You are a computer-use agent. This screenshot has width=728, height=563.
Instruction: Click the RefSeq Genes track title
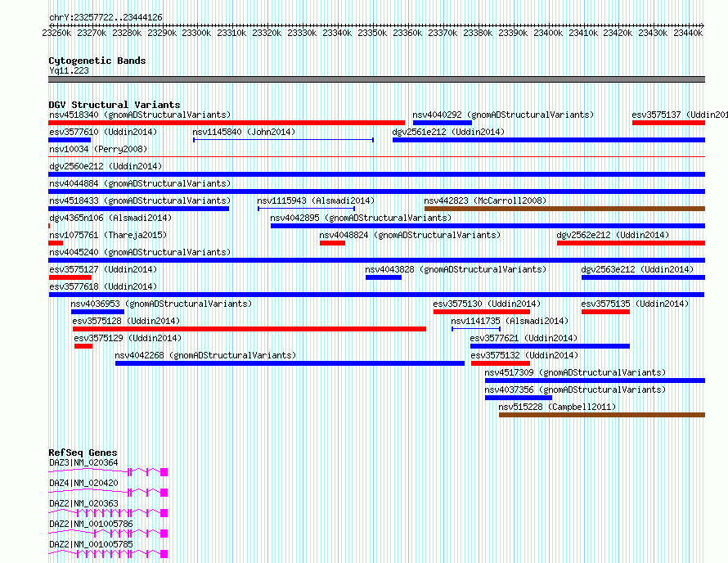point(83,453)
